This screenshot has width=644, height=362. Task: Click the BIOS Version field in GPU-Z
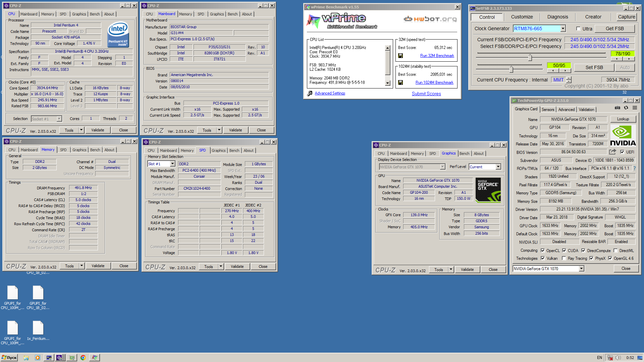pos(574,152)
